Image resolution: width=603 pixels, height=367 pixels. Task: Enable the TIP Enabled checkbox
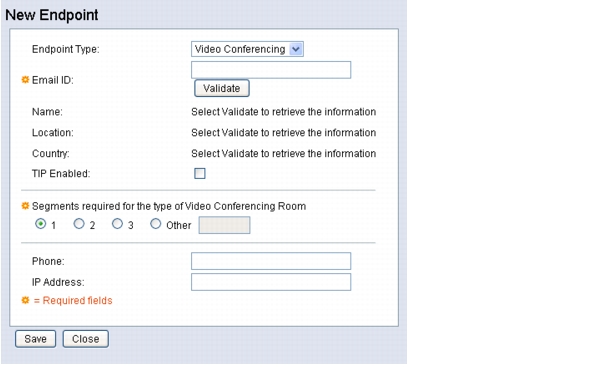pyautogui.click(x=200, y=173)
